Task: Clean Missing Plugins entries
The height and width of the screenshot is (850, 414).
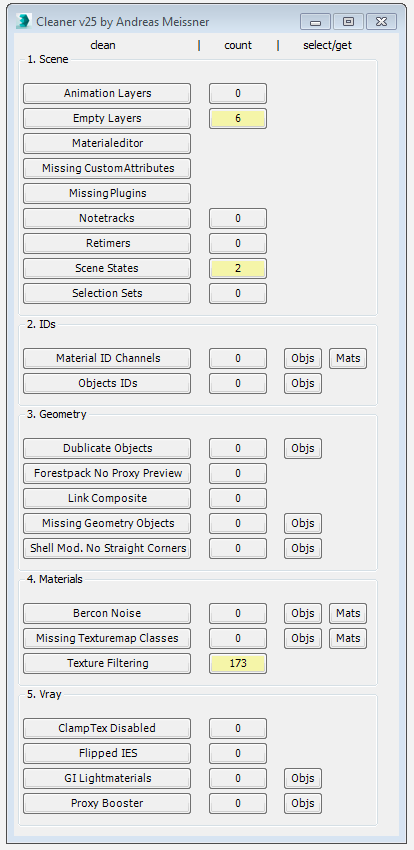Action: tap(107, 193)
